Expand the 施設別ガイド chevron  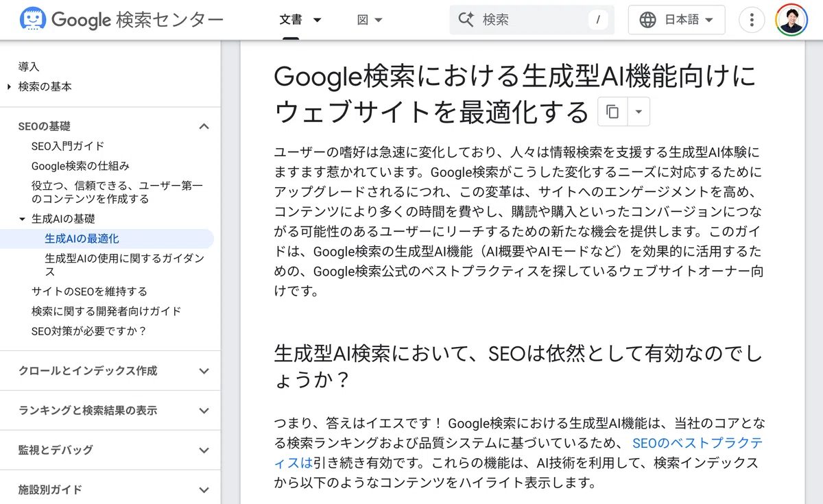(204, 490)
